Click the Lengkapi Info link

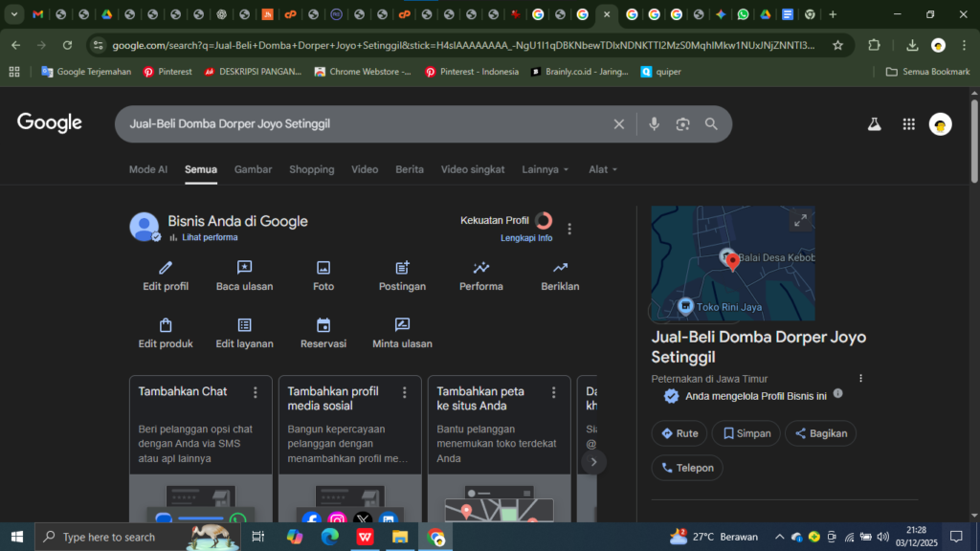pos(526,238)
